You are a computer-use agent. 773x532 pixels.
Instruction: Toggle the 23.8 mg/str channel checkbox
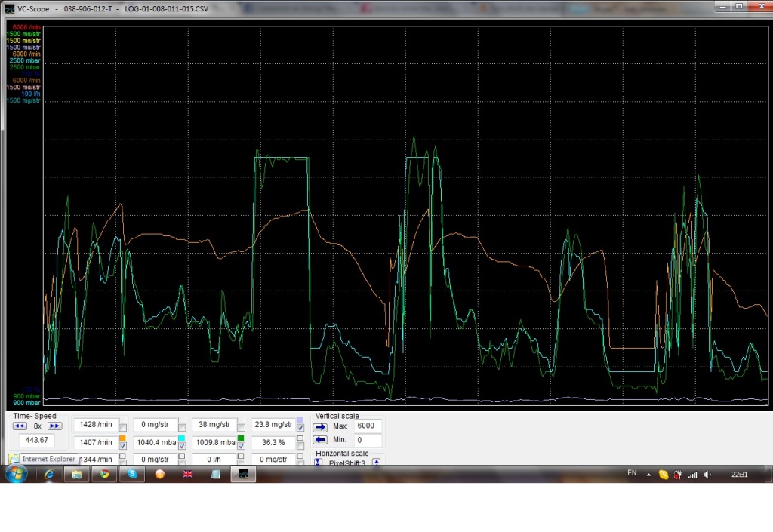coord(300,429)
